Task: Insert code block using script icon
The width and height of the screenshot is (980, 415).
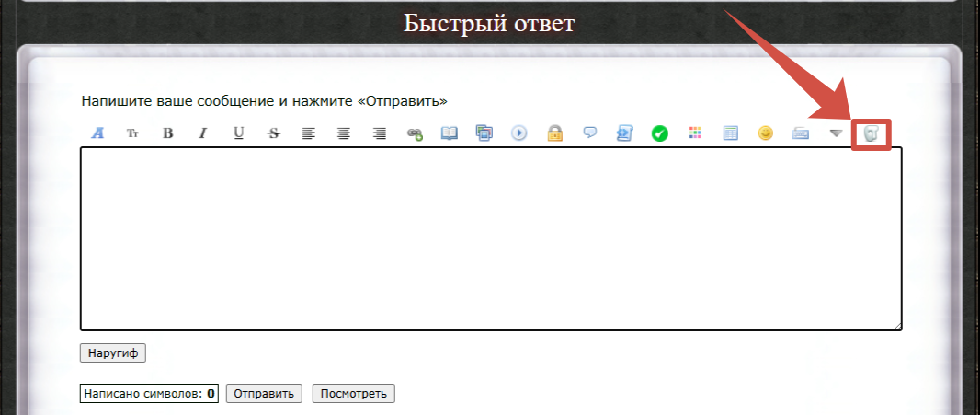Action: (625, 133)
